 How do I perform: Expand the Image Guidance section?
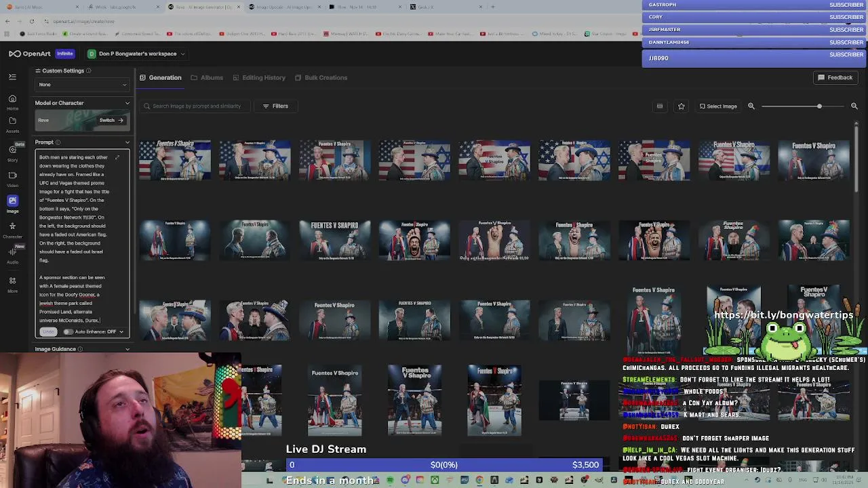click(x=127, y=349)
